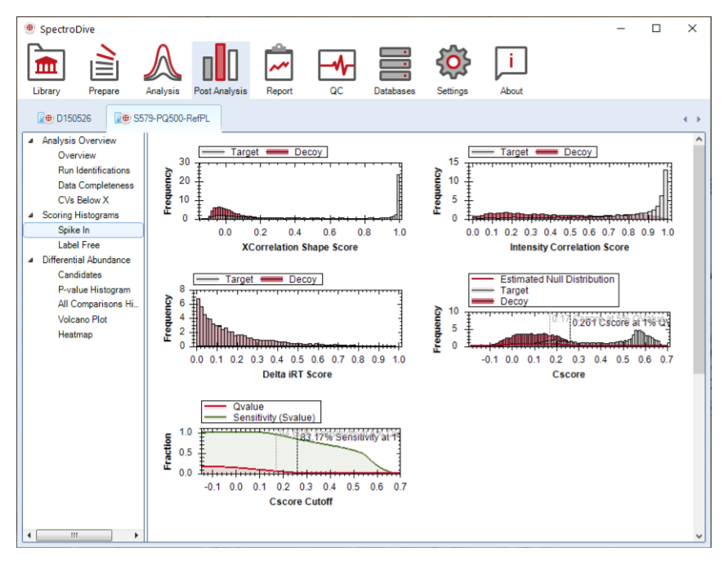The width and height of the screenshot is (728, 565).
Task: Click the plots vertical scrollbar thumb
Action: 699,260
